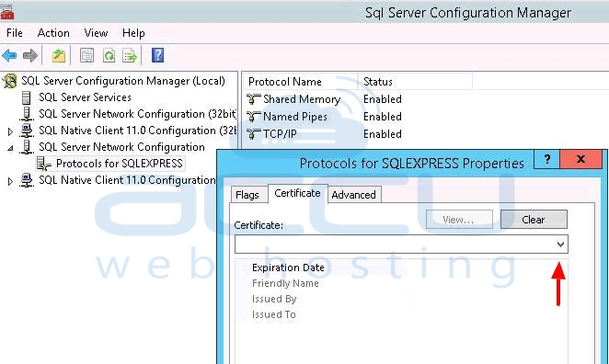Select SQL Server Configuration Manager (Local) root

tap(123, 81)
